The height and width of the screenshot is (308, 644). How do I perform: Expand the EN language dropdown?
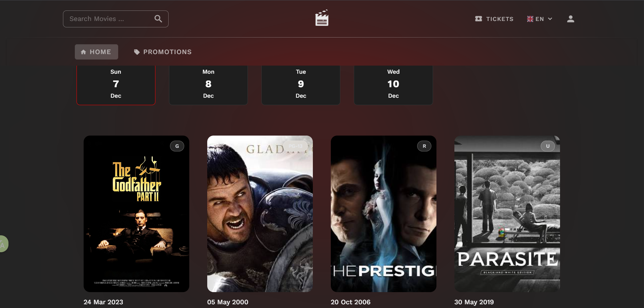coord(540,19)
